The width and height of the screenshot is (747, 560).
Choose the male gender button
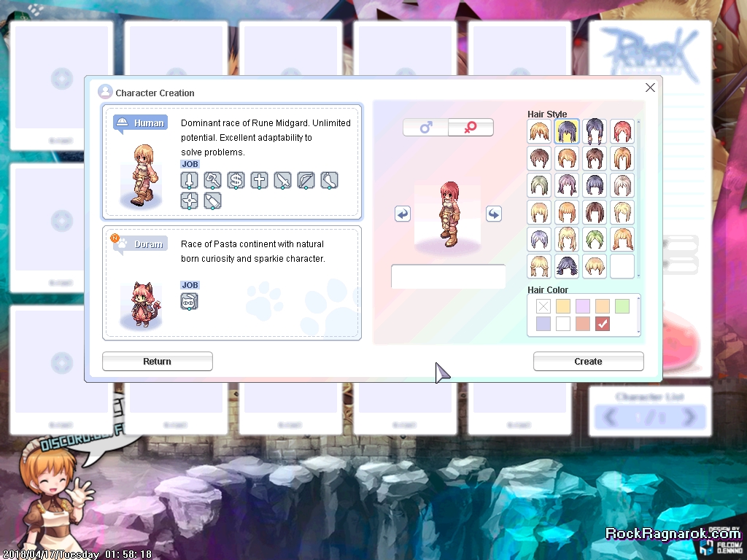pos(425,127)
